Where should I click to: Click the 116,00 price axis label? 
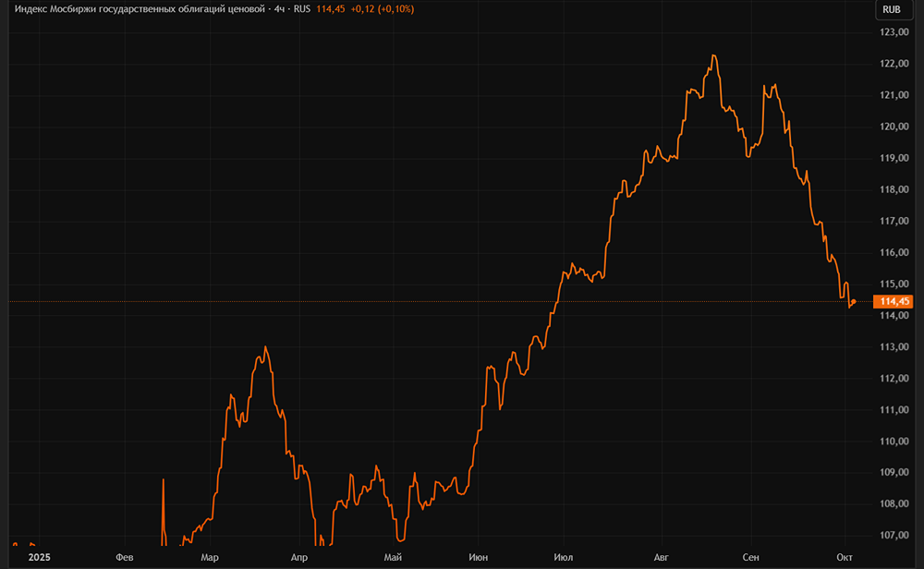click(894, 252)
